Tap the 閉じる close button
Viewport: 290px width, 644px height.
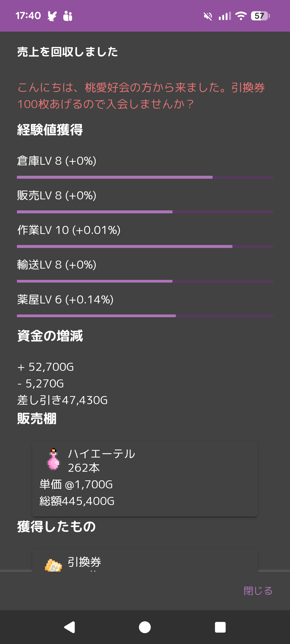[x=258, y=591]
